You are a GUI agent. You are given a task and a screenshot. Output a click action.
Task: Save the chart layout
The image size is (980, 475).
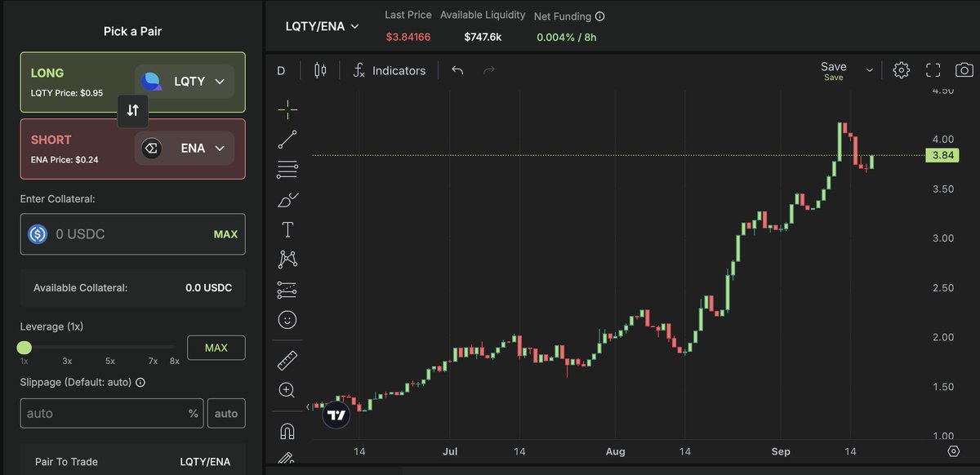[834, 71]
